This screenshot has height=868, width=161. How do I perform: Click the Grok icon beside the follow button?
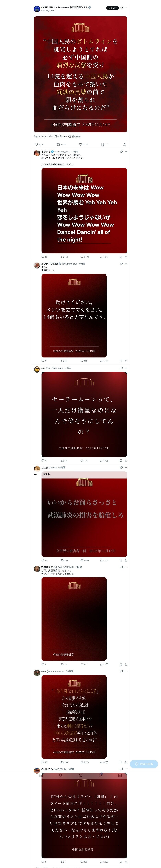(x=122, y=8)
